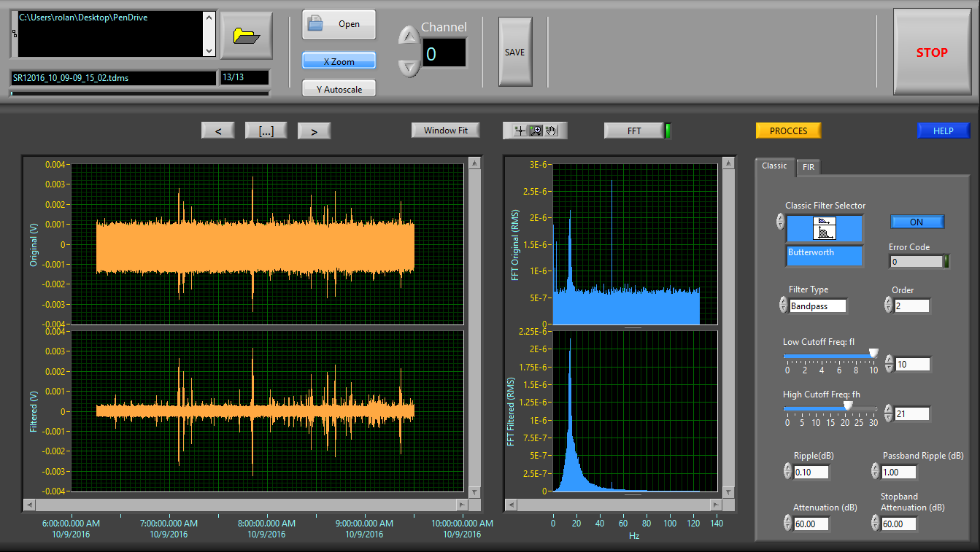Select the hand pan tool
980x552 pixels.
tap(552, 131)
